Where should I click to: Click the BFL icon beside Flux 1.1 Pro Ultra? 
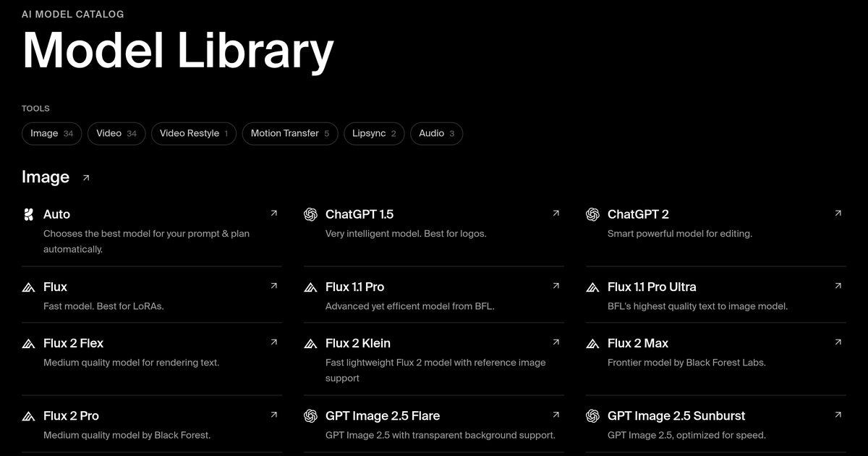[x=592, y=287]
